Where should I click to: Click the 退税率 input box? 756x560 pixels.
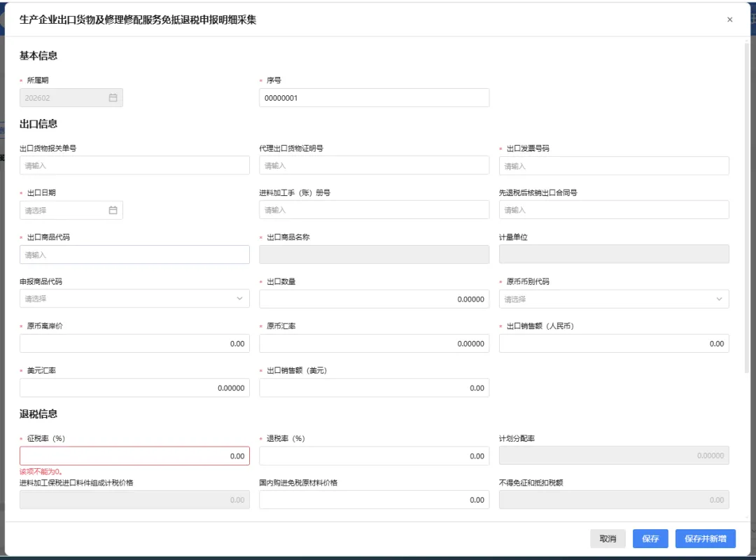[374, 456]
